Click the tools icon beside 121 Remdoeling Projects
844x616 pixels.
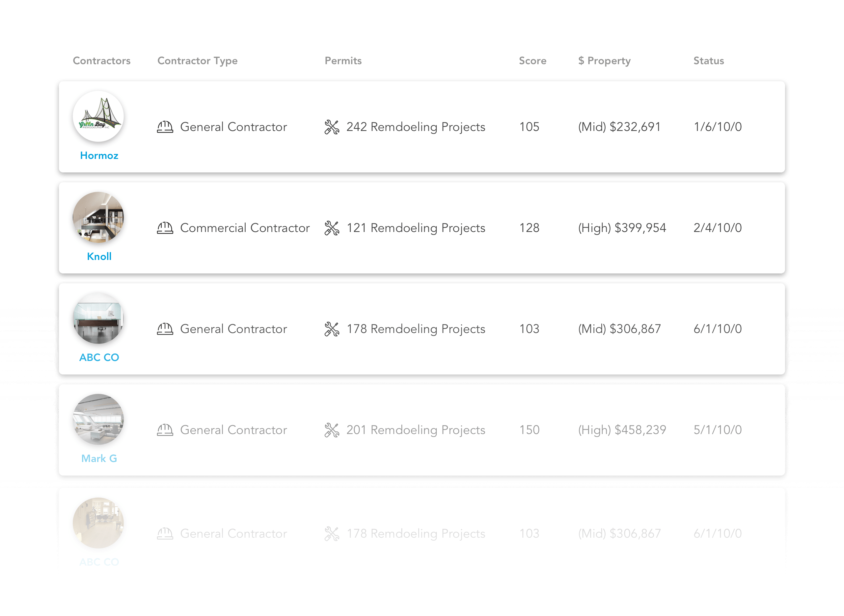coord(333,227)
